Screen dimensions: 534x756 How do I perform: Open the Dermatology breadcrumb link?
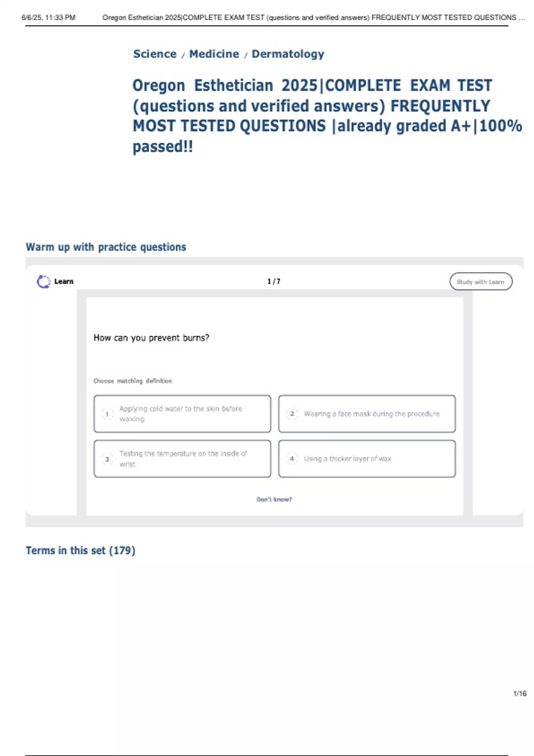coord(288,54)
